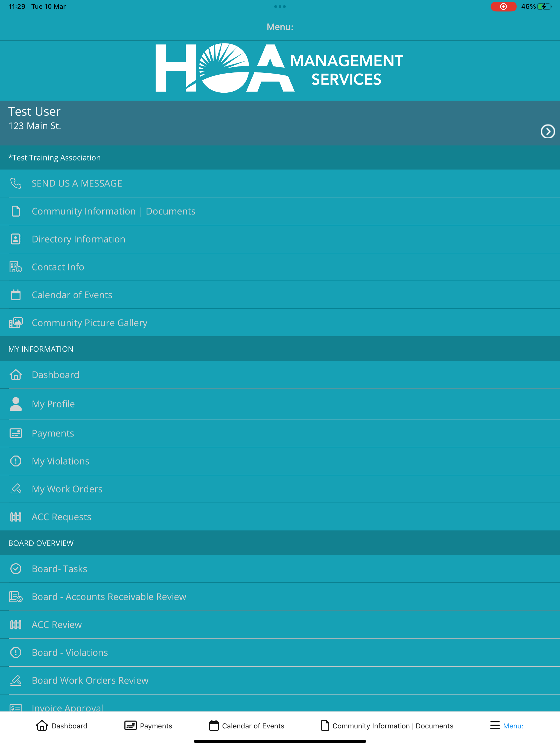The width and height of the screenshot is (560, 747).
Task: Go to Dashboard under My Information
Action: pos(280,375)
